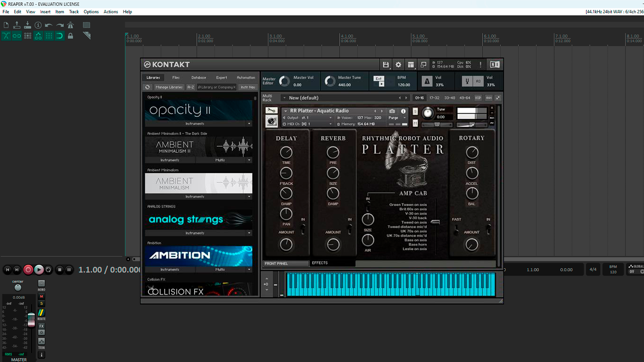Open the Purge dropdown menu
The width and height of the screenshot is (644, 362).
[x=398, y=118]
